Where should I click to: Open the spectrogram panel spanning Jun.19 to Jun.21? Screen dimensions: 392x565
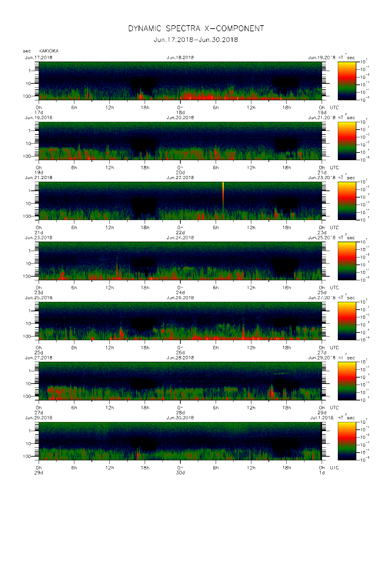coord(180,141)
